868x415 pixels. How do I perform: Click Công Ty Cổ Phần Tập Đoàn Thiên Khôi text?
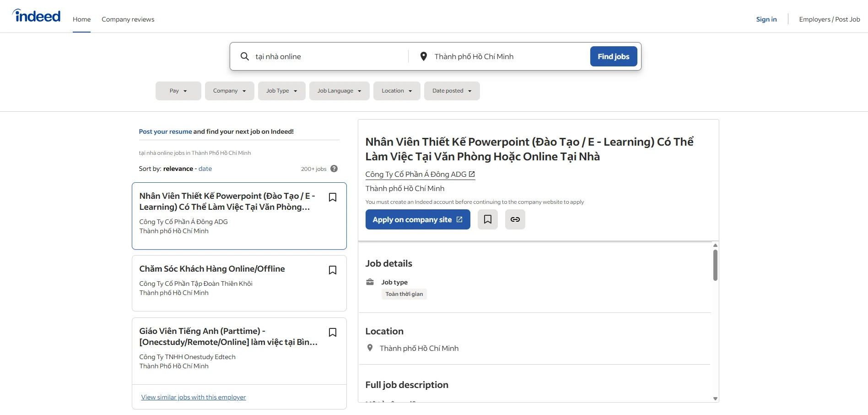(x=196, y=284)
